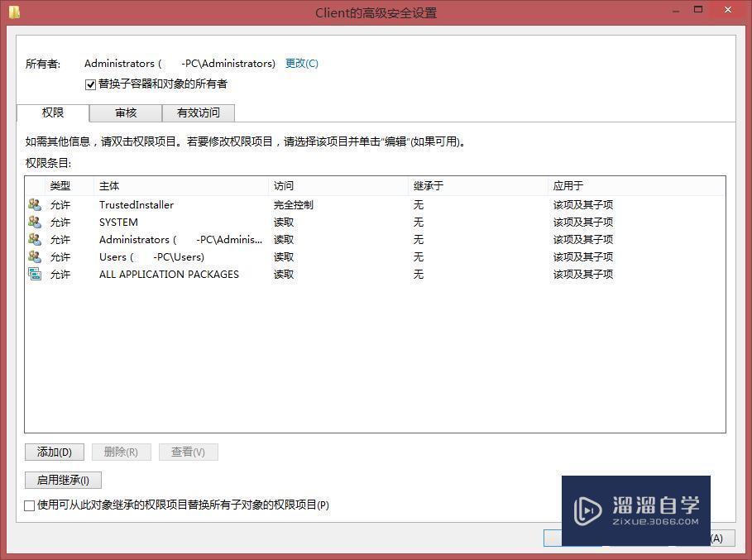Click the 启用继承(I) button
Viewport: 752px width, 560px height.
(62, 480)
